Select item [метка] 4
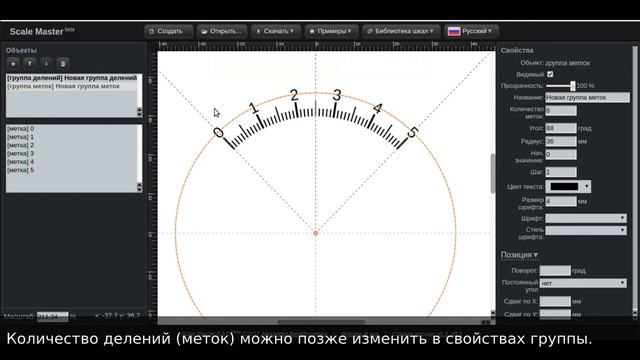 coord(72,162)
